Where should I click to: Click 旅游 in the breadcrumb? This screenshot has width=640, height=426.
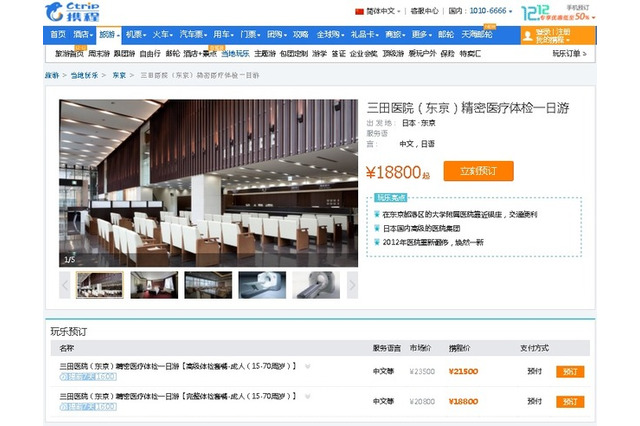(52, 75)
